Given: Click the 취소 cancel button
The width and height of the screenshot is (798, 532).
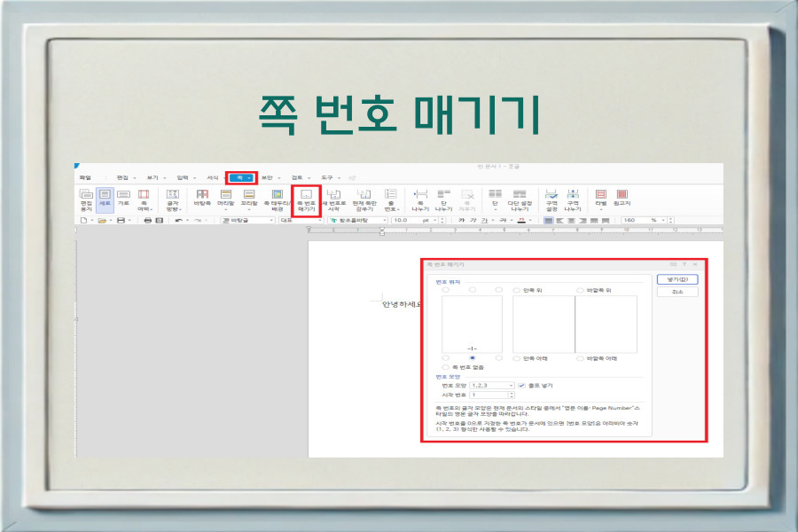Looking at the screenshot, I should tap(677, 292).
